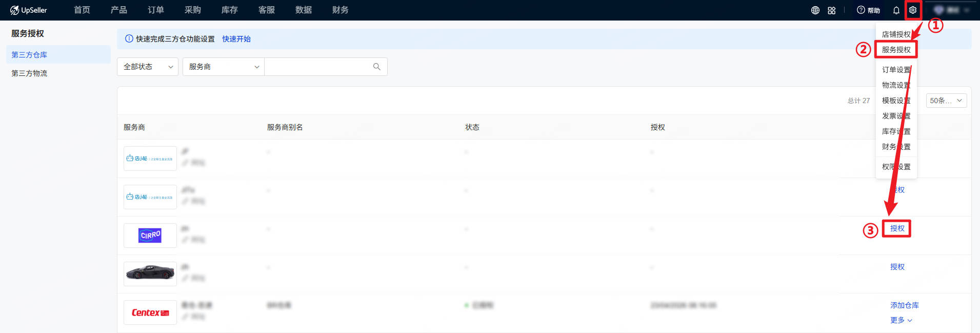The image size is (980, 333).
Task: Open the 财务 menu
Action: click(x=341, y=10)
